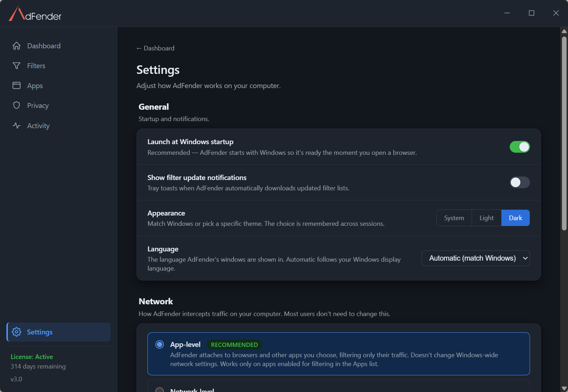The width and height of the screenshot is (568, 392).
Task: Click the Dashboard home icon in sidebar
Action: click(x=16, y=46)
